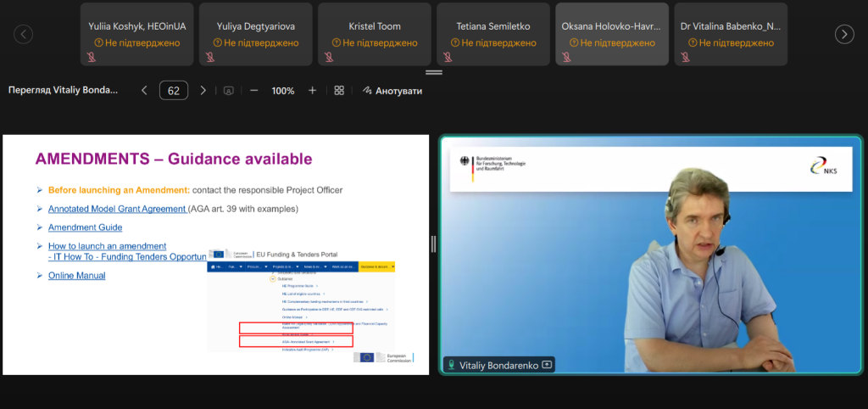Go to previous slide with left chevron

pyautogui.click(x=144, y=90)
